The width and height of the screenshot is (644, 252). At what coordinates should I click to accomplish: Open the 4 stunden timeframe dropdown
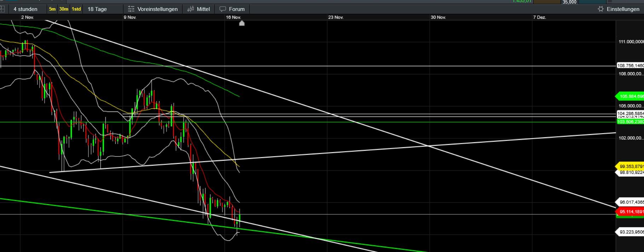point(25,9)
